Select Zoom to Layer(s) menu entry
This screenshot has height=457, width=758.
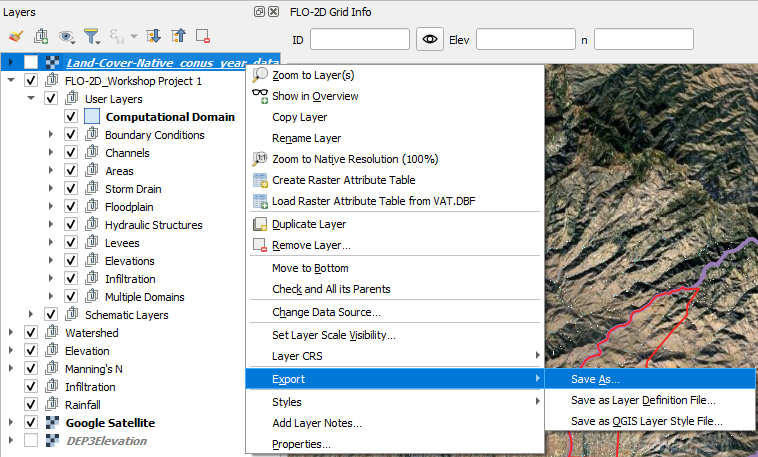(x=313, y=75)
